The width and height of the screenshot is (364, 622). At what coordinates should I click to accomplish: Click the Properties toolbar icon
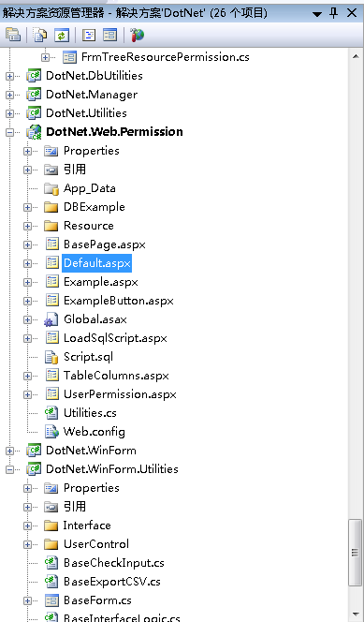point(13,35)
